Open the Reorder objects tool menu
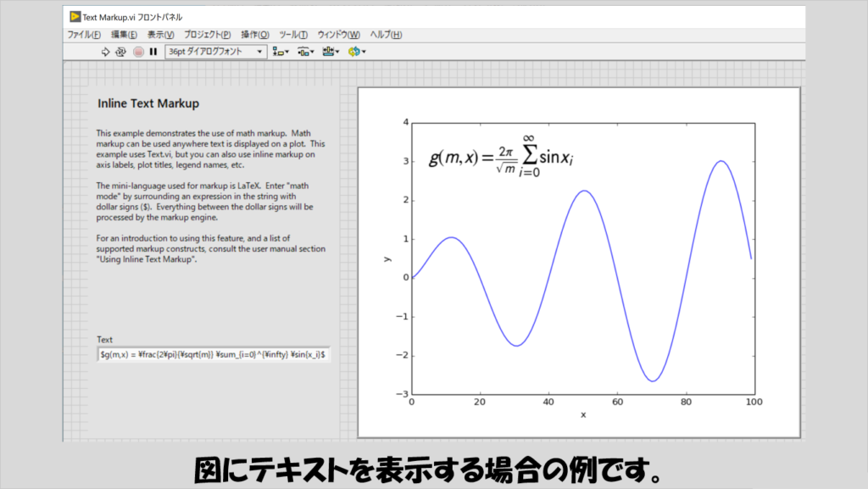This screenshot has width=868, height=489. click(x=356, y=52)
